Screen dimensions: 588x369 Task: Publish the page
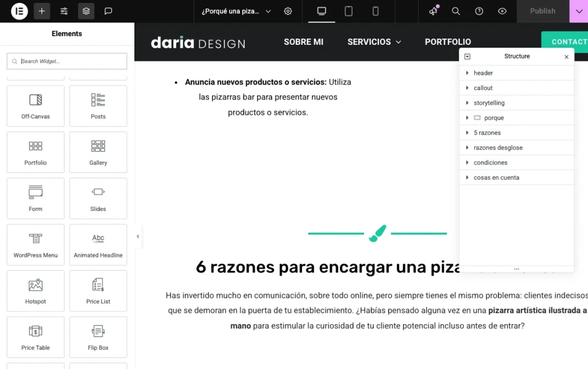click(x=542, y=11)
